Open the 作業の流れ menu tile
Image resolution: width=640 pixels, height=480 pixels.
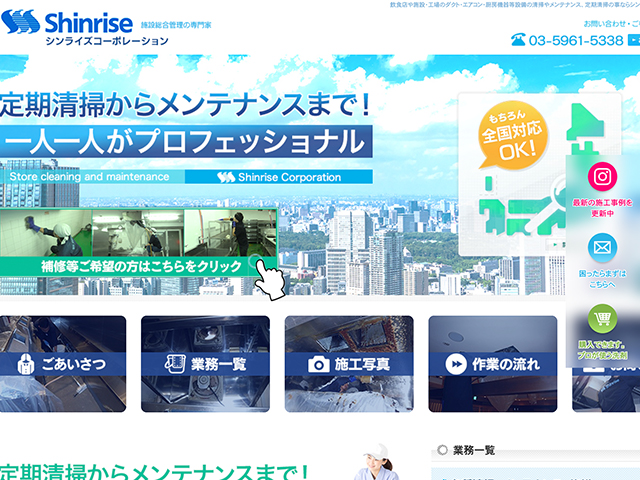click(x=493, y=364)
